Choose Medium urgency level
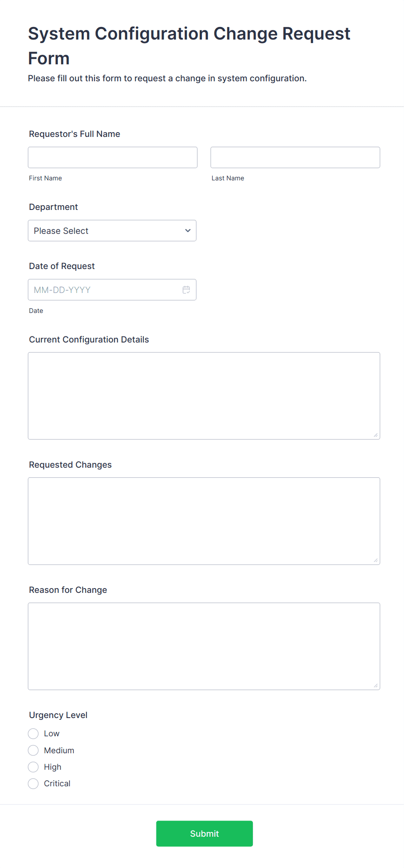Image resolution: width=404 pixels, height=868 pixels. [33, 750]
